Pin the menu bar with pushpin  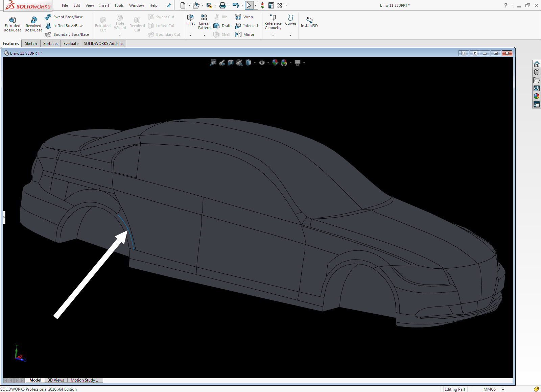(x=168, y=5)
